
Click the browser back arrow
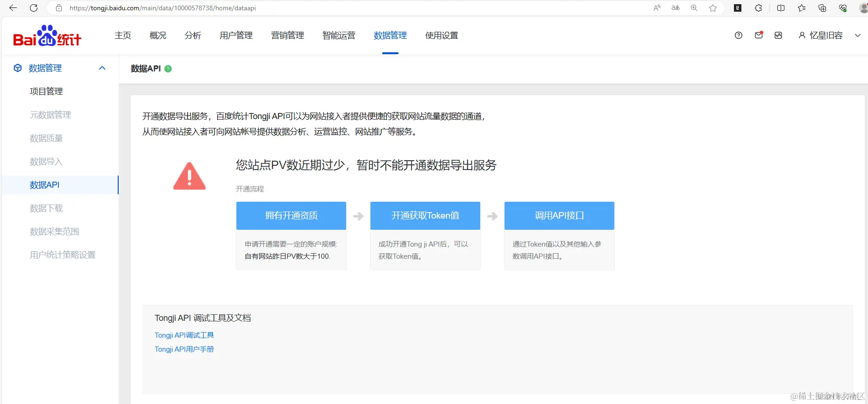pos(13,8)
